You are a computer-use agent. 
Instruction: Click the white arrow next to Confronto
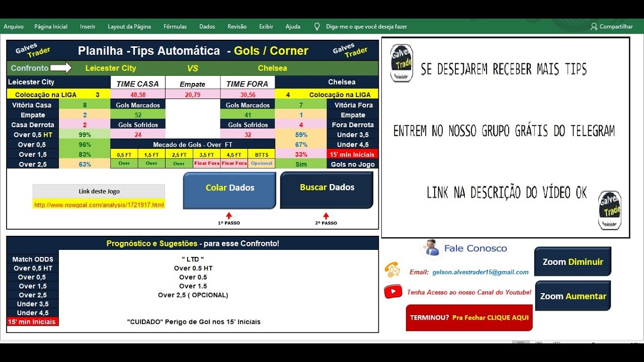[x=61, y=68]
